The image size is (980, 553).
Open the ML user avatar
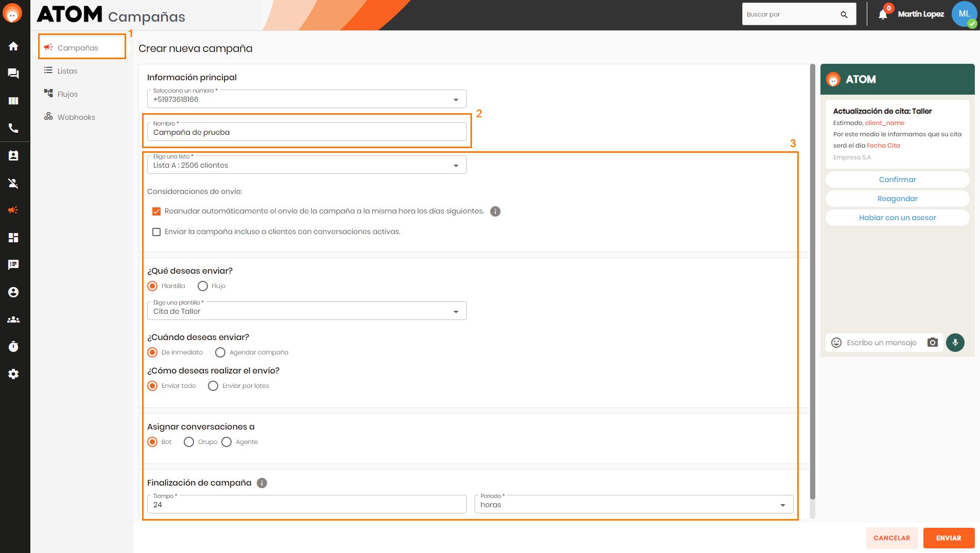click(x=964, y=14)
